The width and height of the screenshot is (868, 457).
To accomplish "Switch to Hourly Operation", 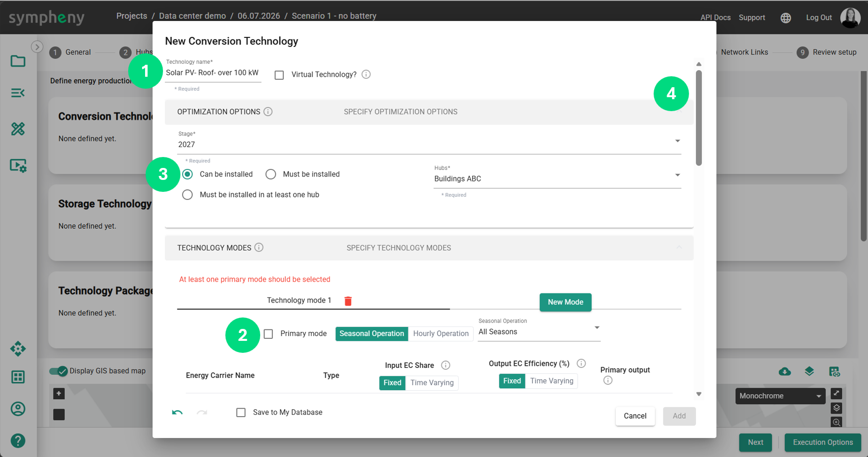I will pos(441,334).
